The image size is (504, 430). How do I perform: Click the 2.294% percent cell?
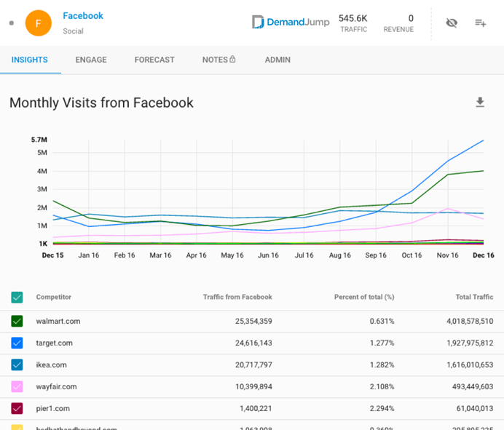382,408
